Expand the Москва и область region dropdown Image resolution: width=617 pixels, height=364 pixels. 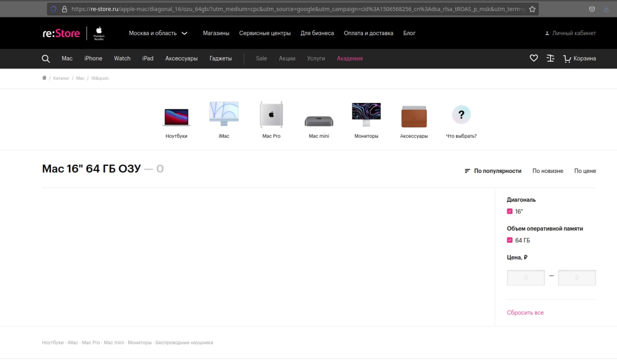coord(158,33)
